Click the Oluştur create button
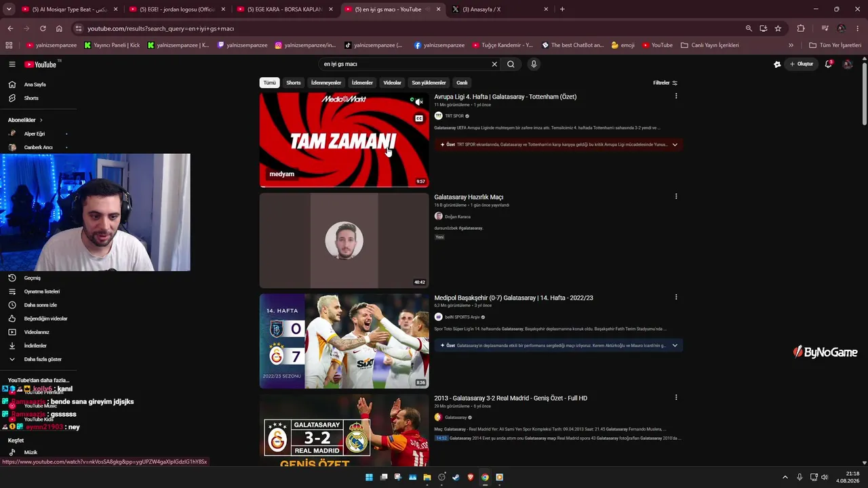This screenshot has height=488, width=868. click(x=802, y=64)
